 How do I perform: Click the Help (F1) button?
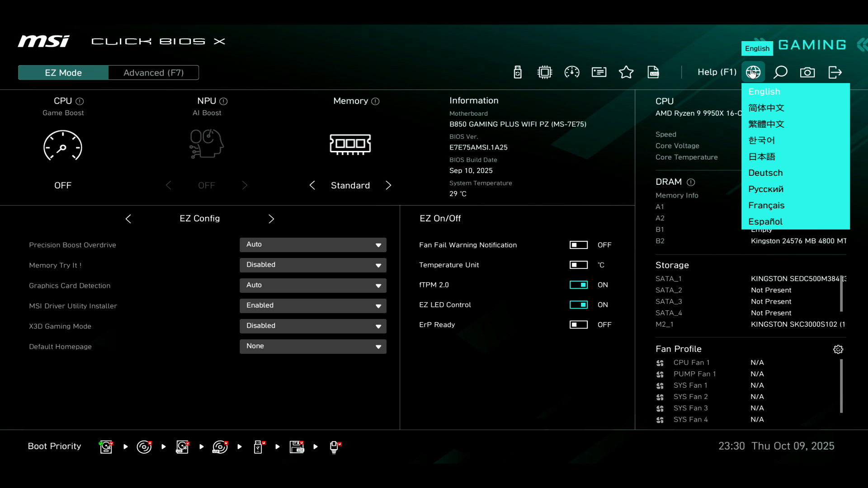point(717,72)
